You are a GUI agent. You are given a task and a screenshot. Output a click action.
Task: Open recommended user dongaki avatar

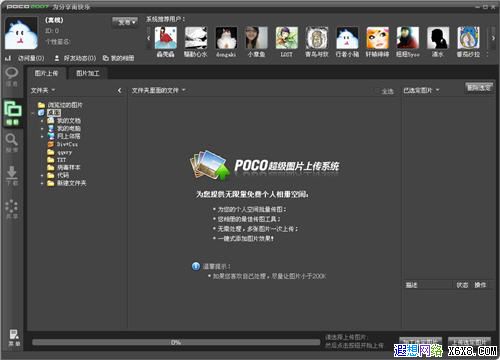[x=226, y=38]
